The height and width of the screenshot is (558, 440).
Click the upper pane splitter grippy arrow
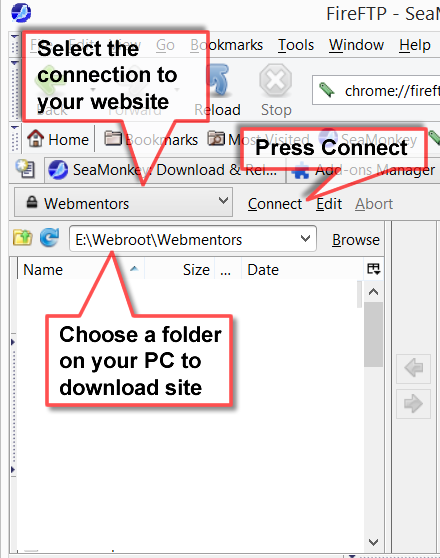coord(13,342)
